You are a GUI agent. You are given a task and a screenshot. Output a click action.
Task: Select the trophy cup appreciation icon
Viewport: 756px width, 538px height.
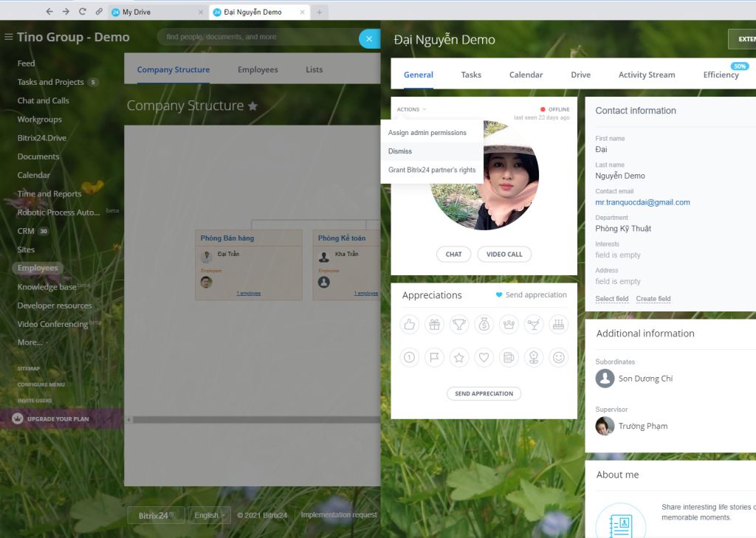(x=459, y=325)
